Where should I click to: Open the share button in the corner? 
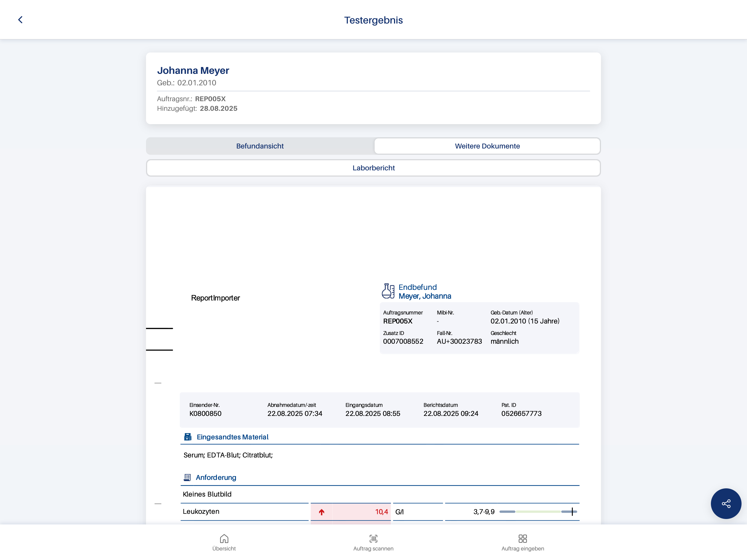click(x=726, y=504)
